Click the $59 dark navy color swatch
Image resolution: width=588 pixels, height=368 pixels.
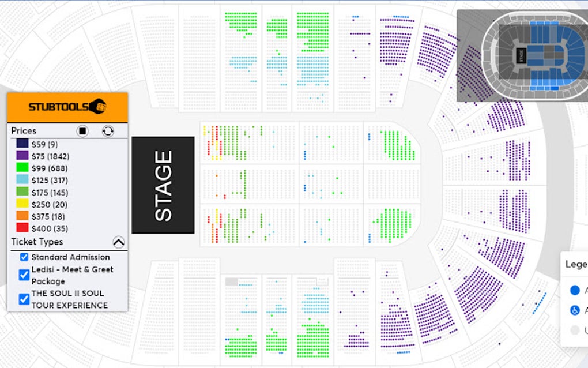click(22, 144)
